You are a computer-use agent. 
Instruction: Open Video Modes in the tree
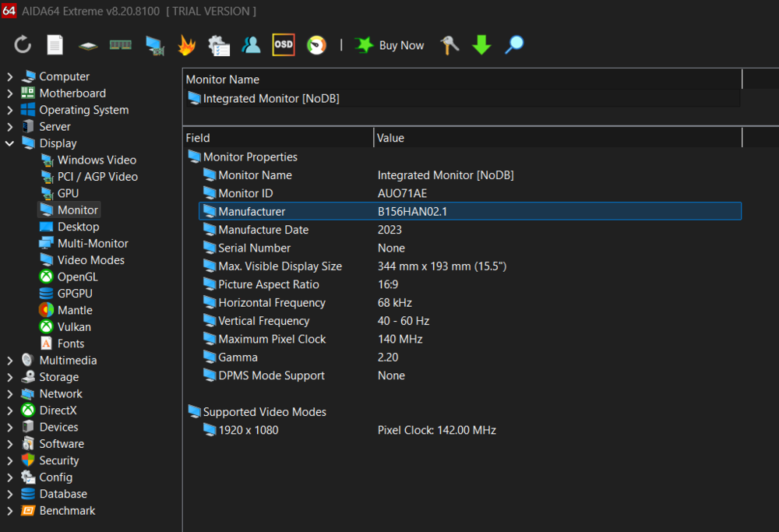(x=82, y=260)
